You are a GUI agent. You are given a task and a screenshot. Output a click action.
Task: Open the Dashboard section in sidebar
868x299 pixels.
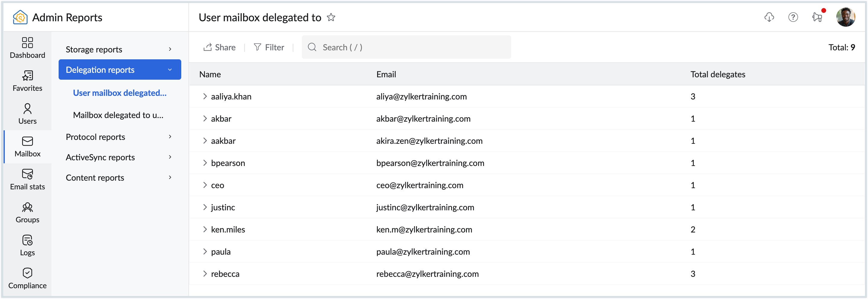[x=27, y=48]
